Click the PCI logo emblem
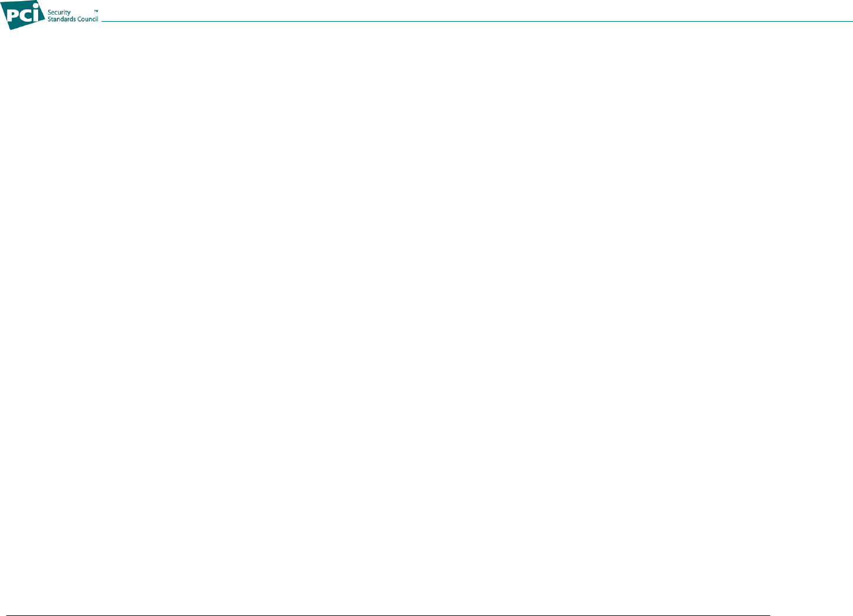Viewport: 853px width, 616px height. pos(23,16)
